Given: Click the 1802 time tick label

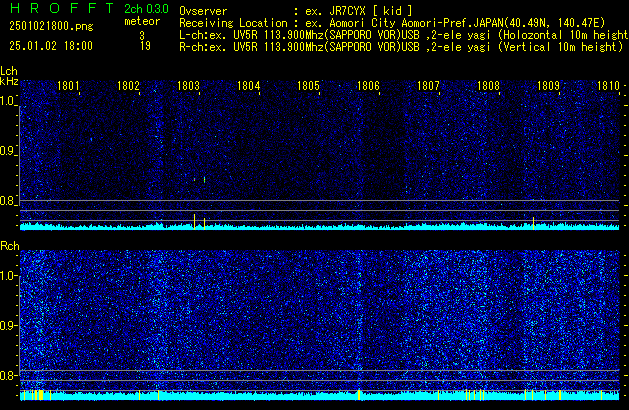Looking at the screenshot, I should (x=128, y=86).
